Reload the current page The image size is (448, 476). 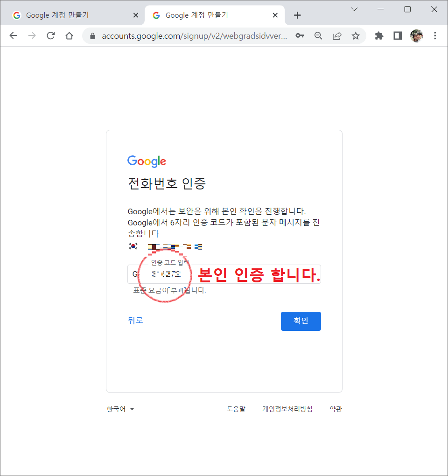(x=51, y=36)
